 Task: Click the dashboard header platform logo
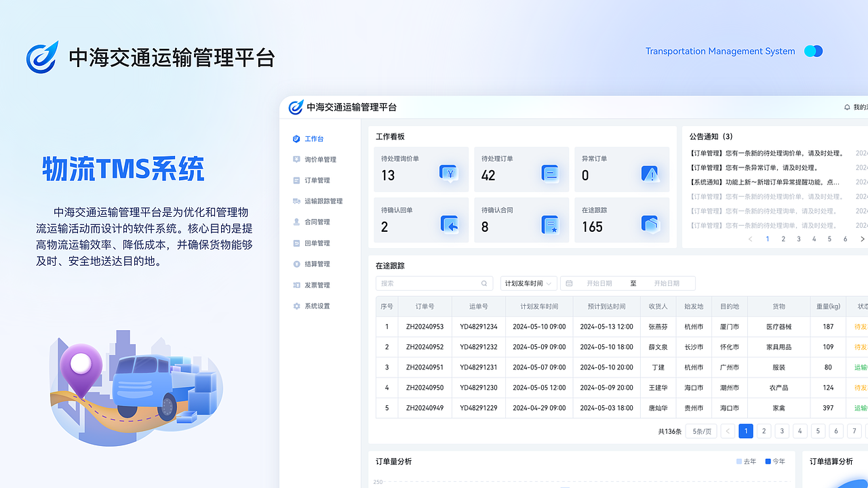(296, 107)
